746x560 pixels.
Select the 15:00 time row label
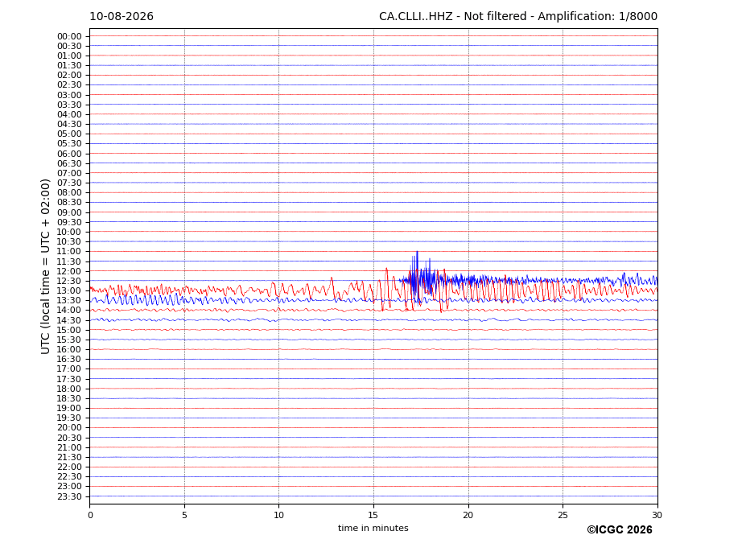coord(69,330)
